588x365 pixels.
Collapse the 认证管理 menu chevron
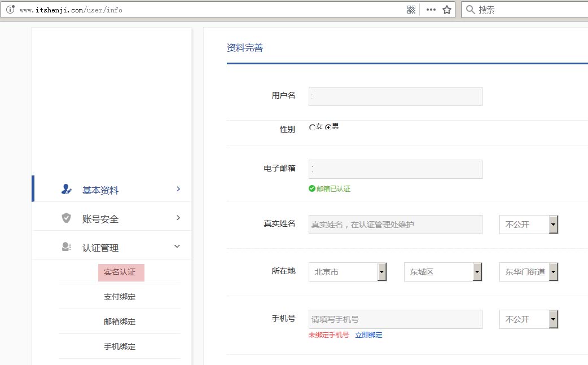point(177,247)
